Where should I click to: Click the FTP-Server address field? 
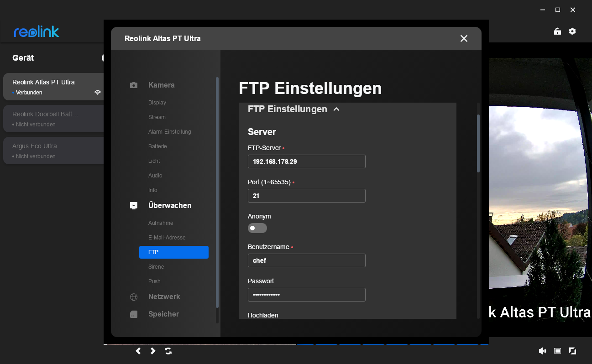point(306,161)
